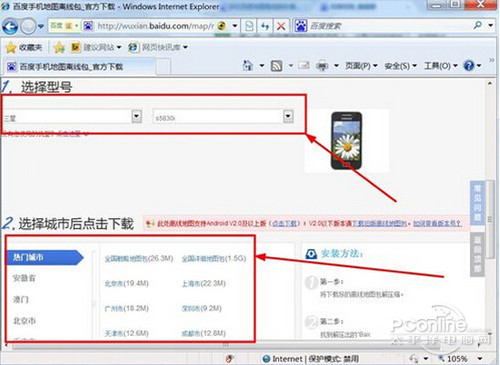This screenshot has height=365, width=500.
Task: Click the browser Back arrow button
Action: click(x=10, y=26)
